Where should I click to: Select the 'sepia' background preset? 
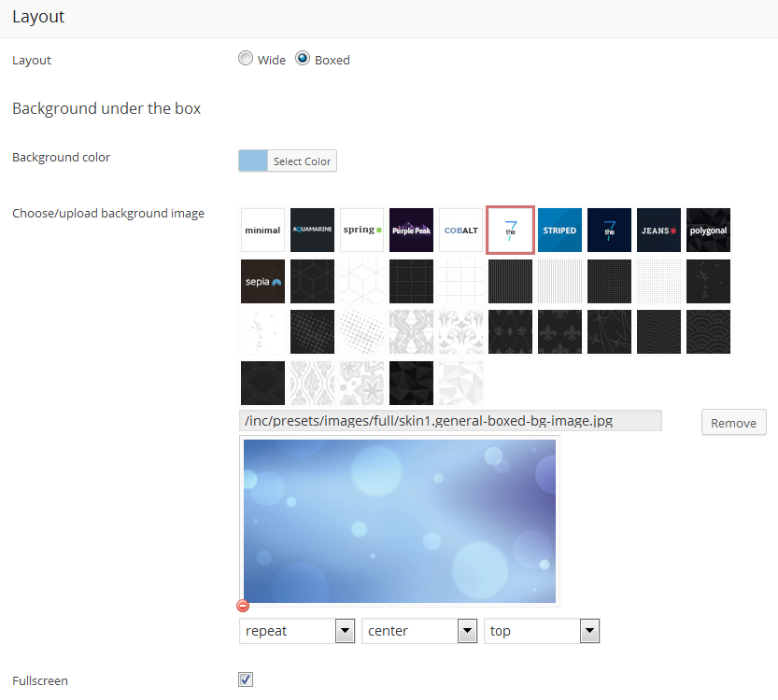click(x=262, y=281)
